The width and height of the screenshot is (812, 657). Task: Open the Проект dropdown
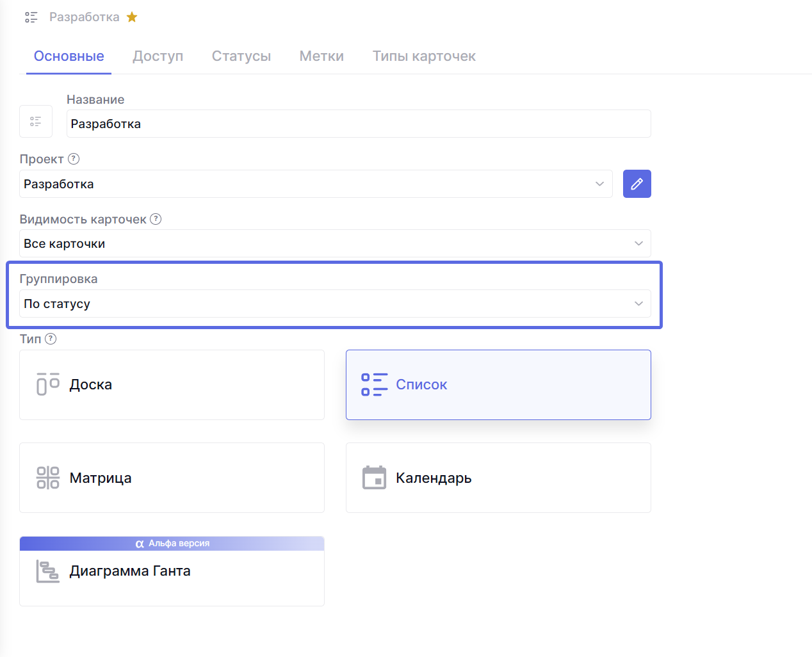pos(316,184)
